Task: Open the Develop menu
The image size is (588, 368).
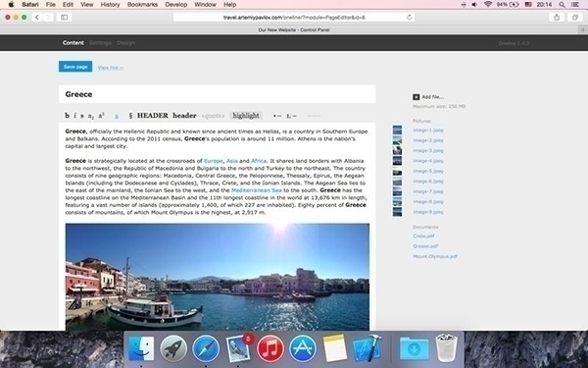Action: pyautogui.click(x=175, y=5)
